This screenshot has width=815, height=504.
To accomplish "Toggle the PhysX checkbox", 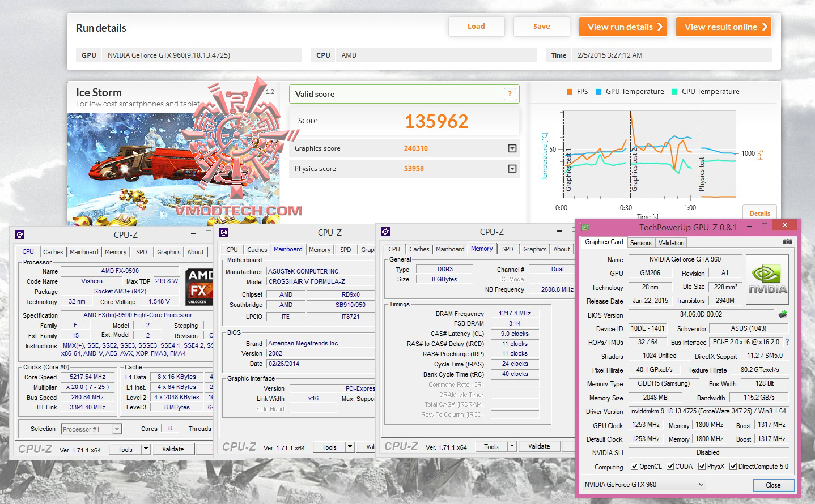I will point(702,467).
